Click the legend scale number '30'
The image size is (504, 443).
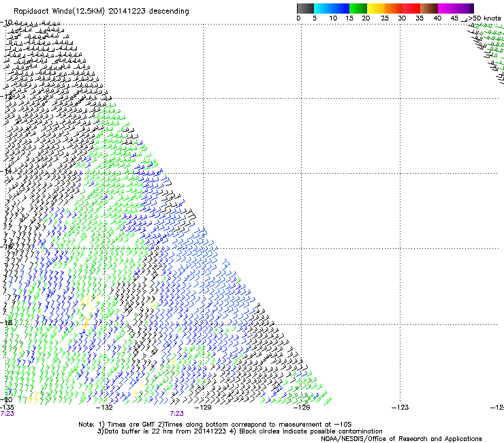[x=402, y=18]
